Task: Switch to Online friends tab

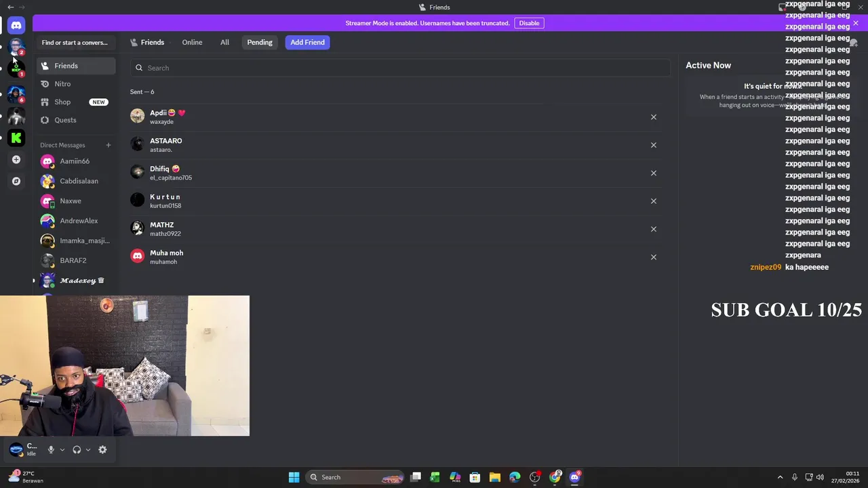Action: click(x=192, y=42)
